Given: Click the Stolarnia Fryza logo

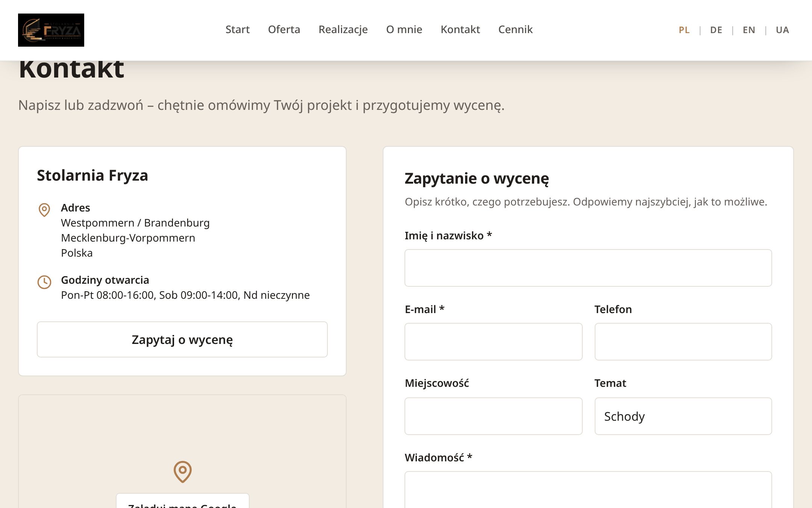Looking at the screenshot, I should point(51,30).
